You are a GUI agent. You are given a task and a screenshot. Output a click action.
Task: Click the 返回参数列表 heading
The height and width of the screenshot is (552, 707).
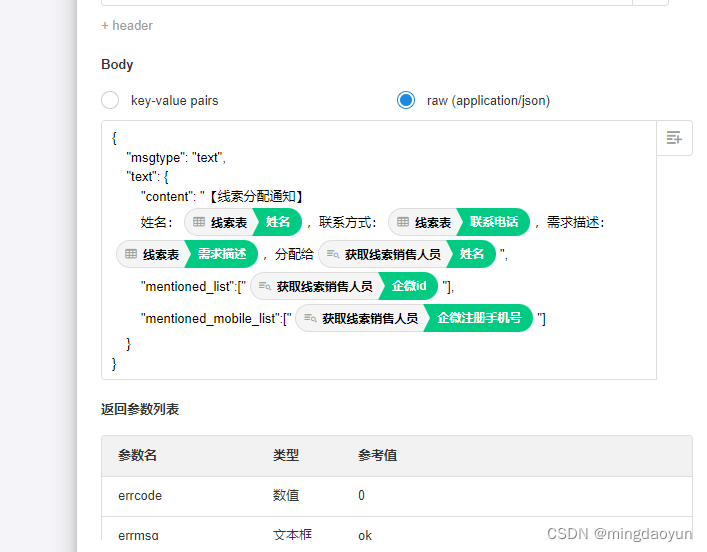[x=140, y=409]
